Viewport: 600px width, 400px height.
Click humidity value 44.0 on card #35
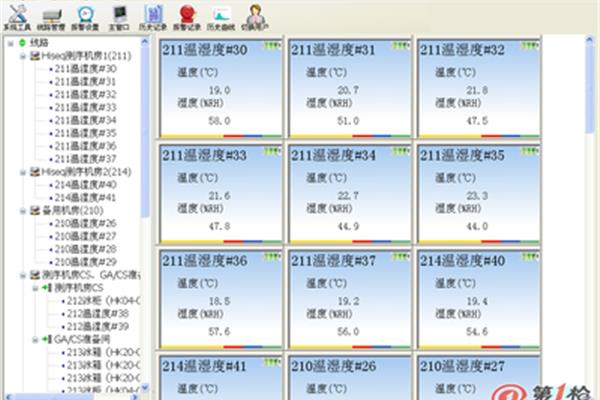(477, 226)
